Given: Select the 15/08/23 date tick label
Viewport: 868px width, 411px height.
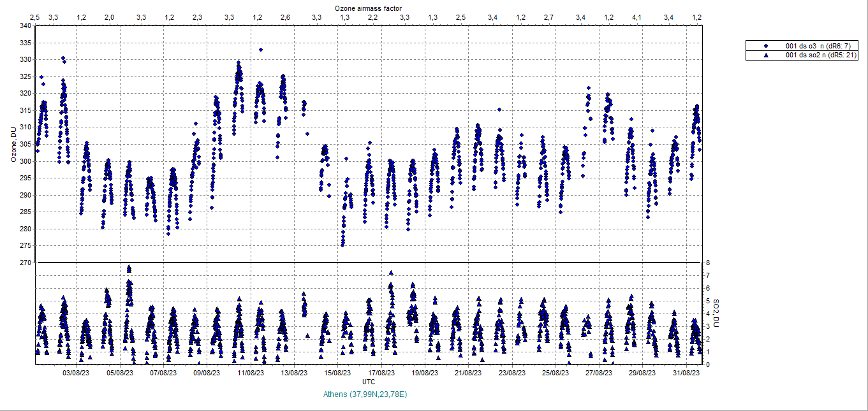Looking at the screenshot, I should pos(337,373).
